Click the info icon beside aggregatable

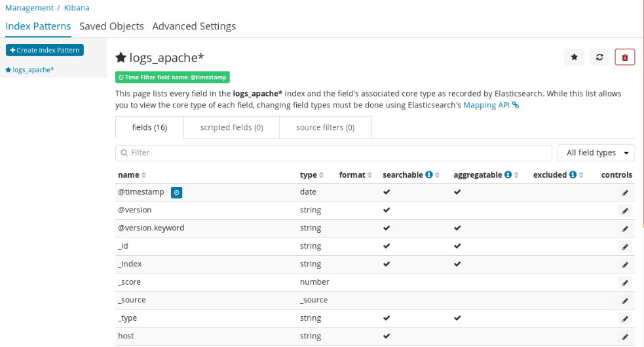tap(507, 175)
